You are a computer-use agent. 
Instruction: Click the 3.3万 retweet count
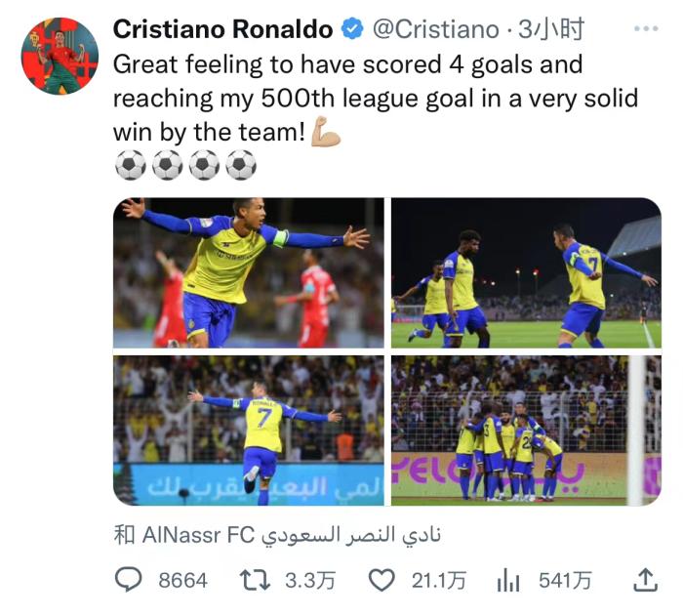pos(310,581)
